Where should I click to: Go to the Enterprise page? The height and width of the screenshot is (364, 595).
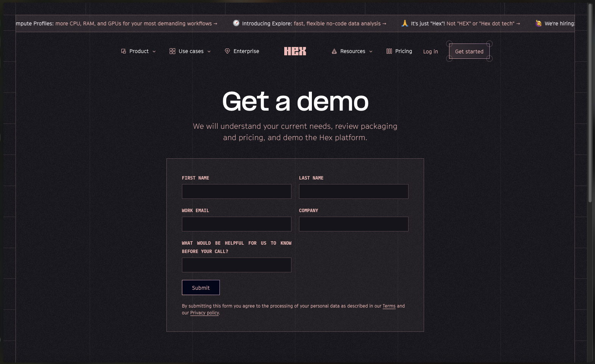[x=242, y=51]
